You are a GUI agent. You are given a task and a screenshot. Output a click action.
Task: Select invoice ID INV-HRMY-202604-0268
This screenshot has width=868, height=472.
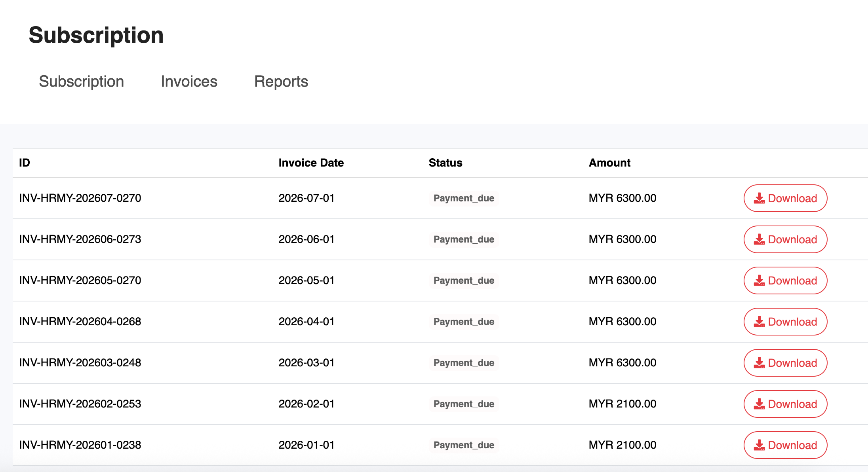pyautogui.click(x=80, y=322)
